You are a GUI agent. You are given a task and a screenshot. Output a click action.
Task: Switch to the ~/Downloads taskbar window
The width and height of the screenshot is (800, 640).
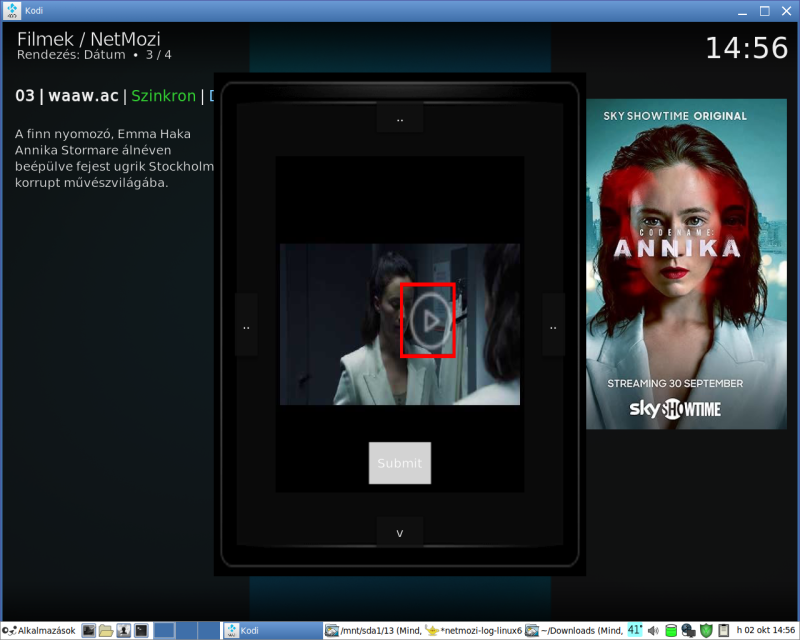[x=574, y=630]
